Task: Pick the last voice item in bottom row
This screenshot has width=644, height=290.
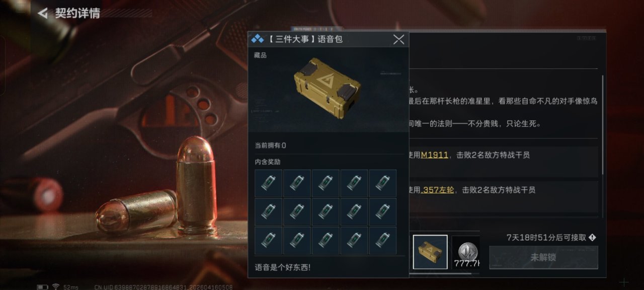Action: pos(383,240)
